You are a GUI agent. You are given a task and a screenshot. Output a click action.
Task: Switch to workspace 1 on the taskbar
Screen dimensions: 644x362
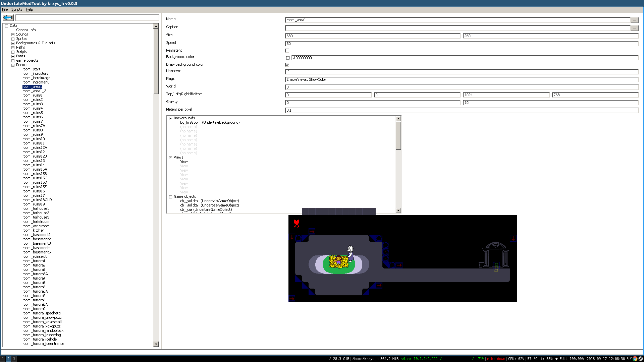(3, 359)
